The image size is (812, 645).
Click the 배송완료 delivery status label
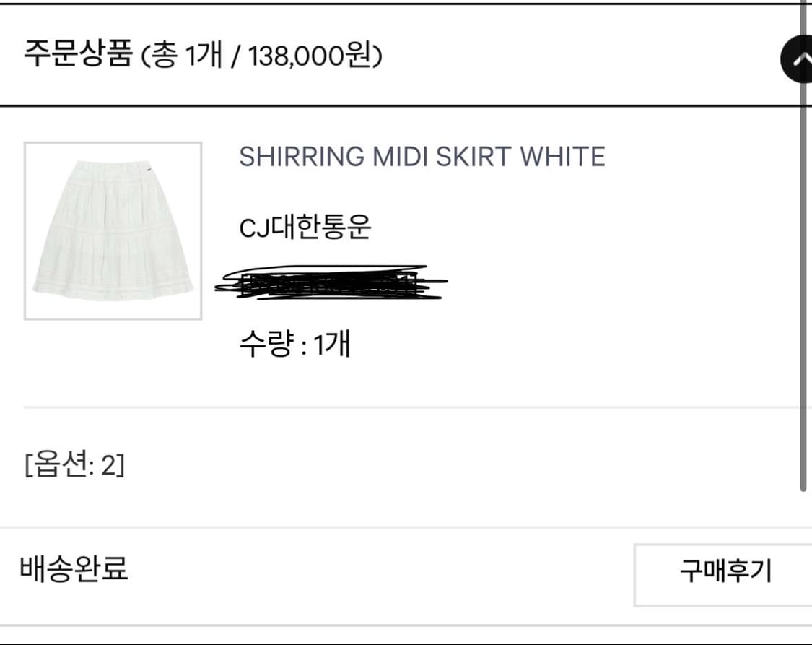pyautogui.click(x=74, y=568)
